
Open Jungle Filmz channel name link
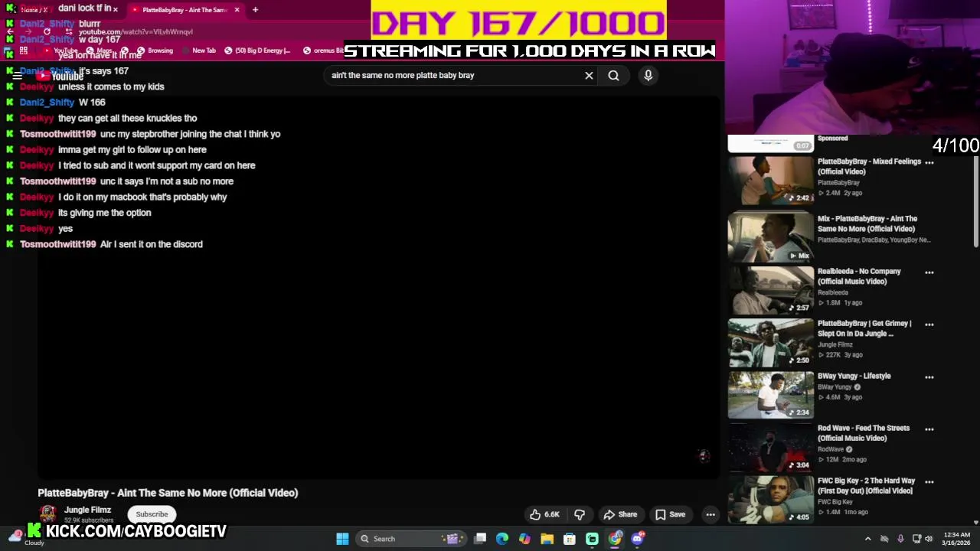tap(87, 510)
